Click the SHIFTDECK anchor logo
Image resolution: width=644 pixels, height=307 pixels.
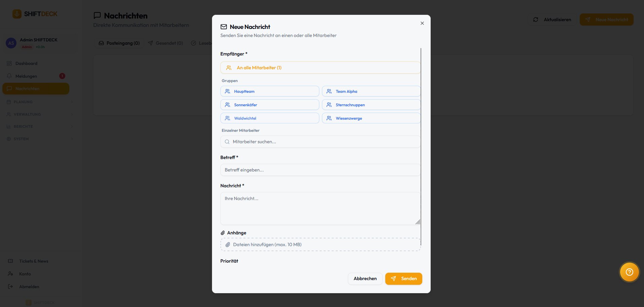17,14
